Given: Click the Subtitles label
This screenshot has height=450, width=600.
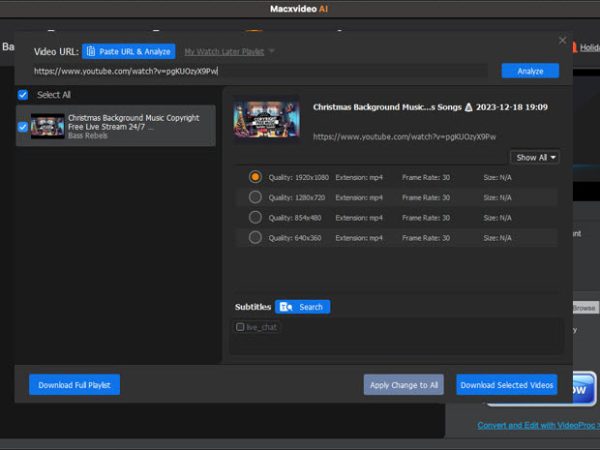Looking at the screenshot, I should click(x=253, y=307).
